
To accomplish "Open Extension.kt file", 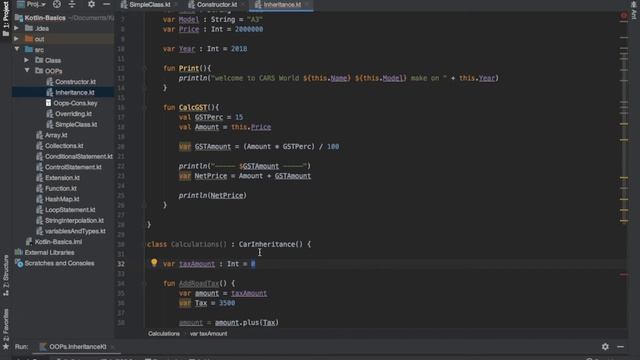I will [x=62, y=178].
